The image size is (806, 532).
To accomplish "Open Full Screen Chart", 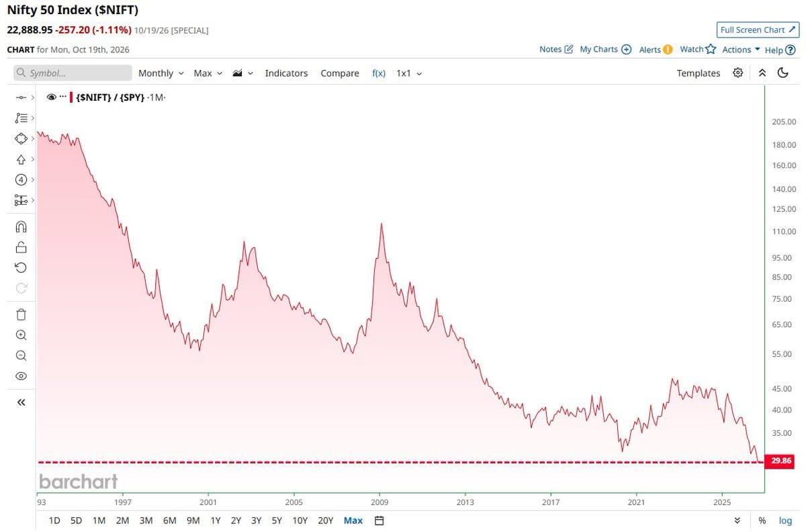I will click(758, 30).
